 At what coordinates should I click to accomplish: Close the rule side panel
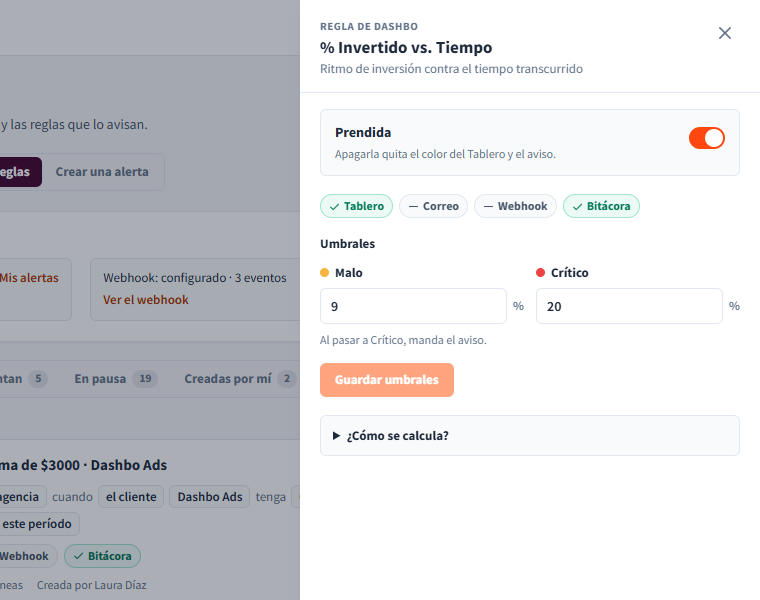tap(725, 33)
